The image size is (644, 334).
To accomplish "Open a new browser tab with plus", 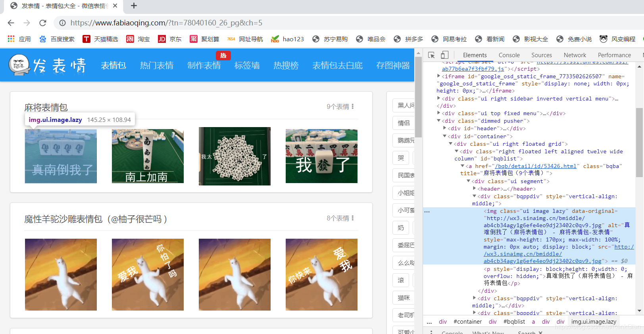I will pyautogui.click(x=134, y=6).
